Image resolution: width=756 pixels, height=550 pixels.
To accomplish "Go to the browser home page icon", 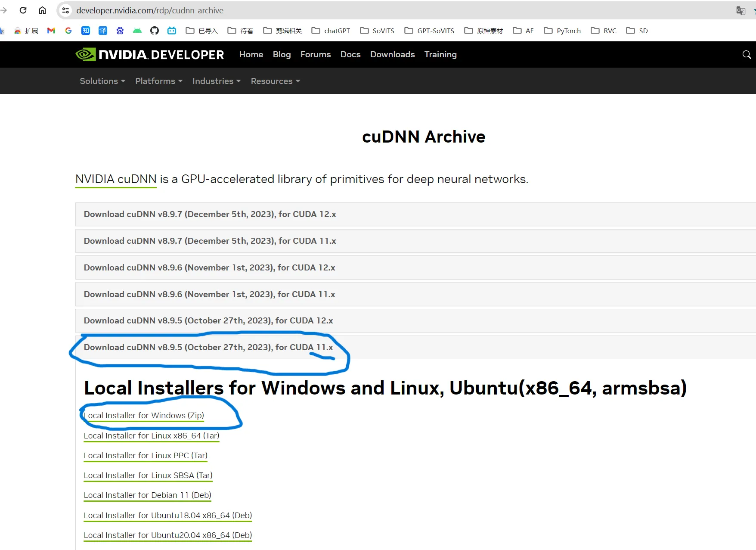I will coord(42,10).
